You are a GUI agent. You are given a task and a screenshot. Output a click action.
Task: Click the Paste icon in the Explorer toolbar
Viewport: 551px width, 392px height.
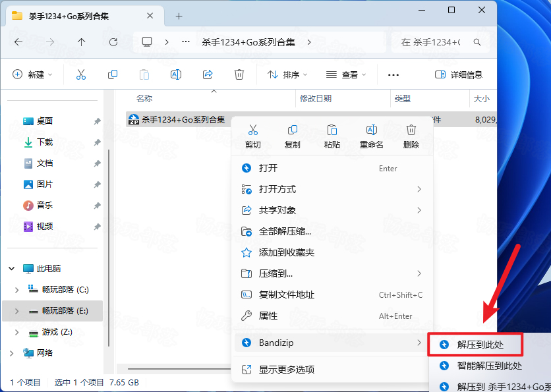pyautogui.click(x=144, y=74)
